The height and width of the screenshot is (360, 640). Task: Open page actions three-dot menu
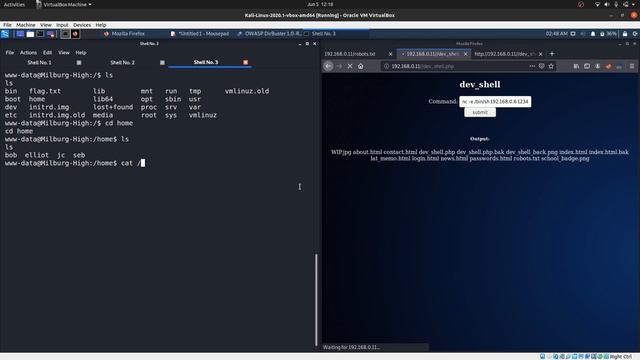pos(532,66)
